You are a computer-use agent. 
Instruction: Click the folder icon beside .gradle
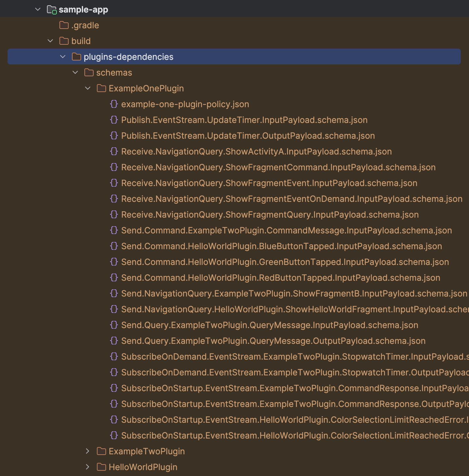(63, 25)
